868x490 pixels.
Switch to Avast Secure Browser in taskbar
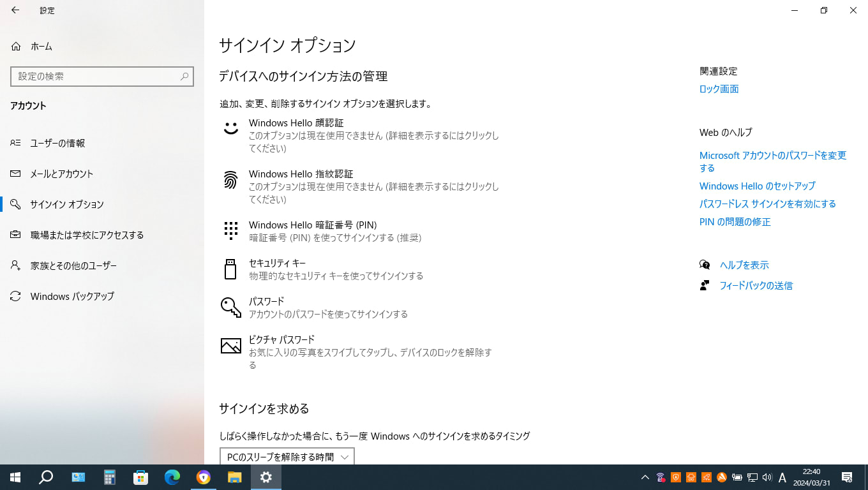(203, 477)
